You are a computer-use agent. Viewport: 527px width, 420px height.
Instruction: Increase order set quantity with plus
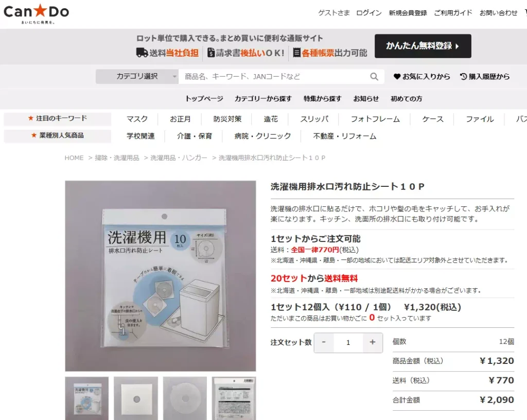point(373,342)
